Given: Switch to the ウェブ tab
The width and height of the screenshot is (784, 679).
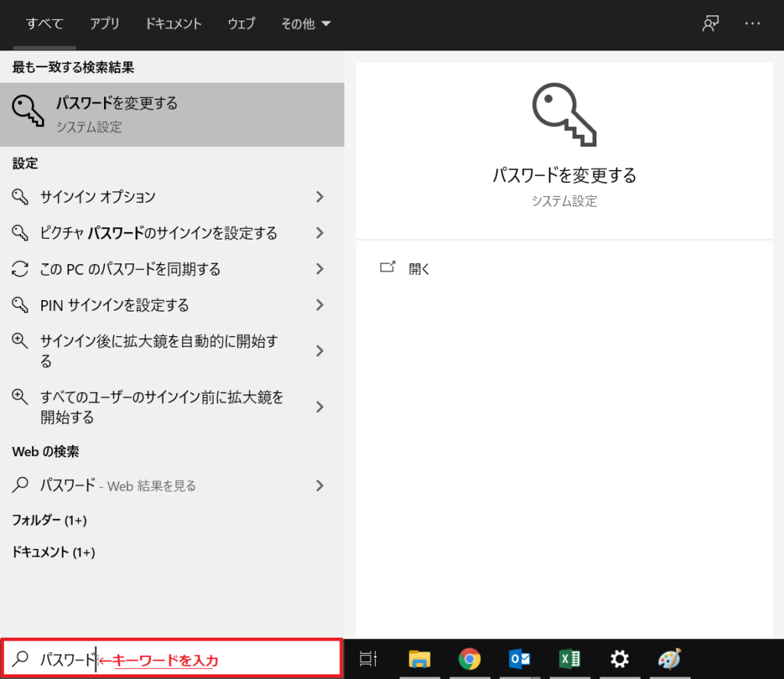Looking at the screenshot, I should [x=241, y=24].
